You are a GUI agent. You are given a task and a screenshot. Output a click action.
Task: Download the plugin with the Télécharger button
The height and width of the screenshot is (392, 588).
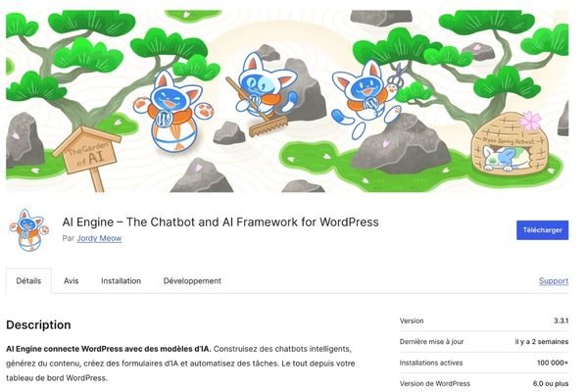542,230
